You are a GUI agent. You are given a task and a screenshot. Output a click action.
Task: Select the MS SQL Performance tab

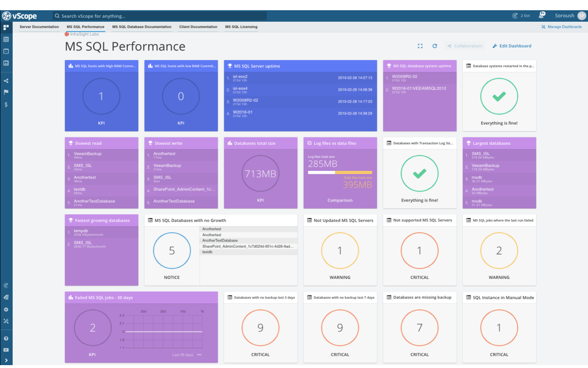85,27
